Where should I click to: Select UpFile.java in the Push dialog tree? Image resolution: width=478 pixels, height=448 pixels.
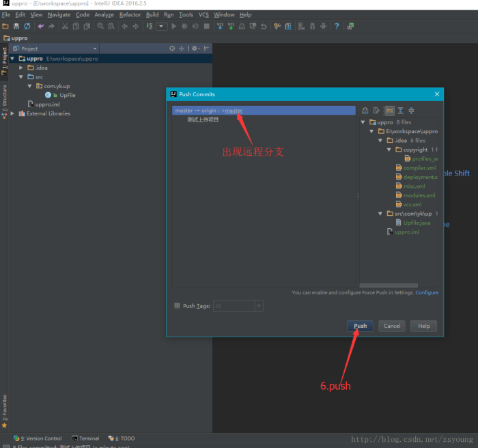(x=416, y=223)
